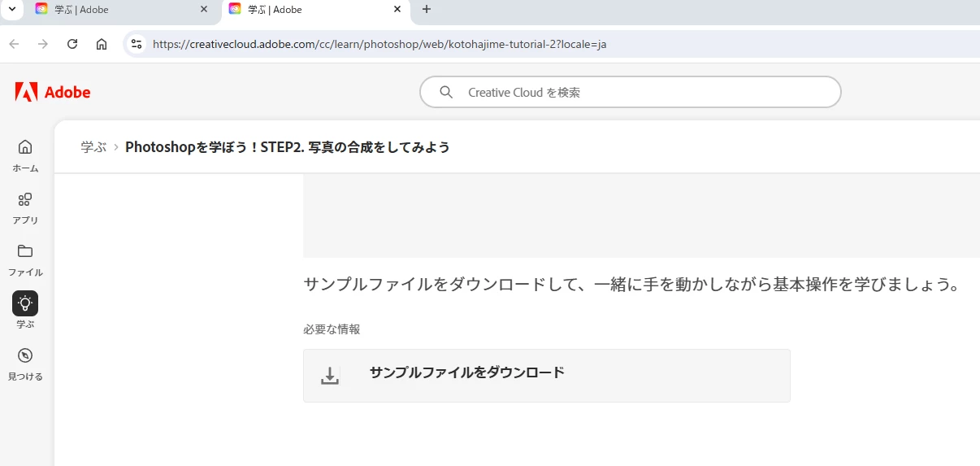The image size is (980, 466).
Task: Expand the tab search dropdown arrow
Action: [11, 10]
